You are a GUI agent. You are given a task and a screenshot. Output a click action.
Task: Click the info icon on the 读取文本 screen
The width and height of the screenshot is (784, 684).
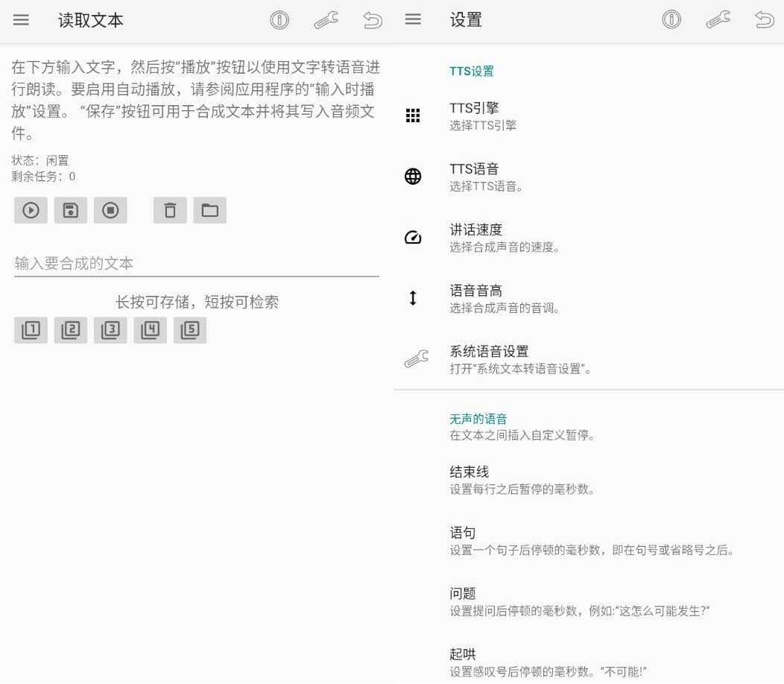click(x=279, y=20)
